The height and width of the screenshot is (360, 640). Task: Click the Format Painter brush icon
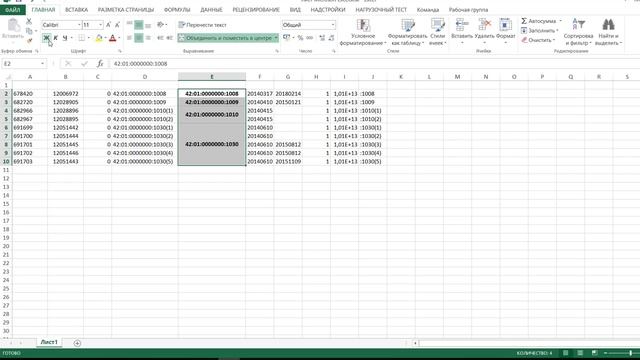tap(29, 40)
